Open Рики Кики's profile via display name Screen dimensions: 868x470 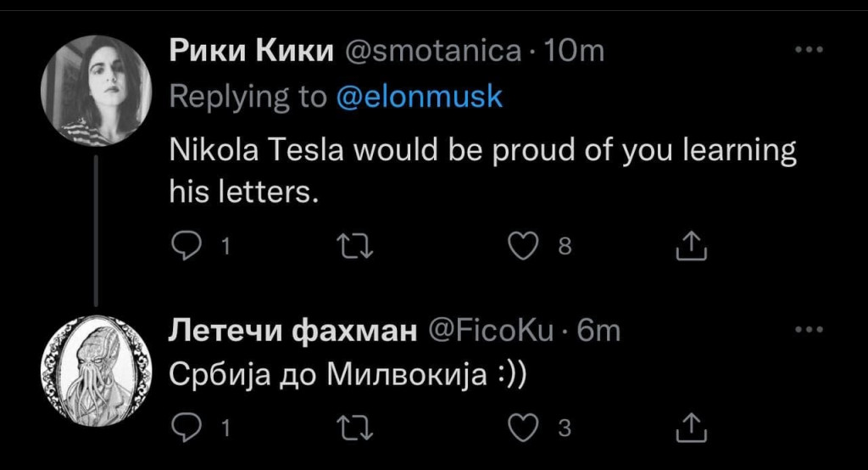point(252,52)
